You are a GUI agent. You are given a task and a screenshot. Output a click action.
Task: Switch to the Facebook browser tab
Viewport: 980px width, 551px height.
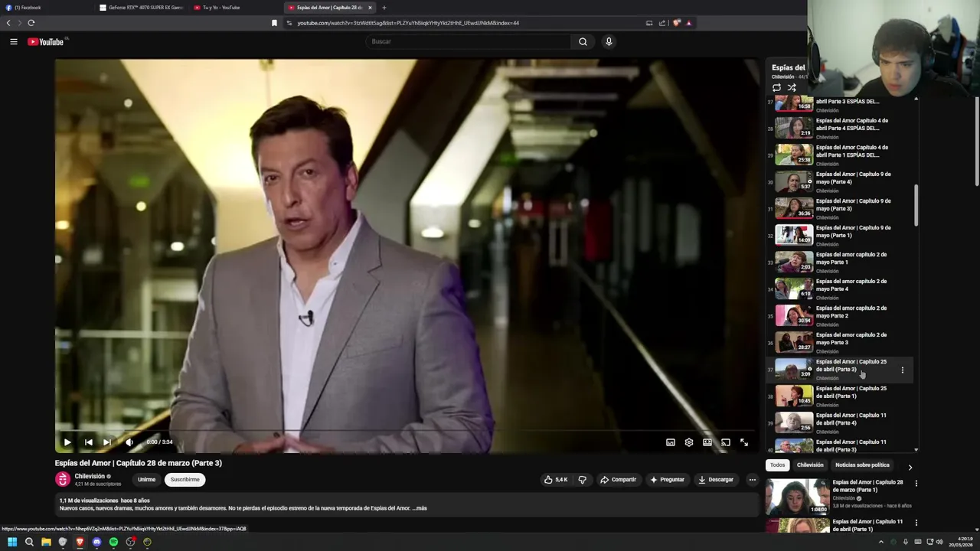click(49, 8)
